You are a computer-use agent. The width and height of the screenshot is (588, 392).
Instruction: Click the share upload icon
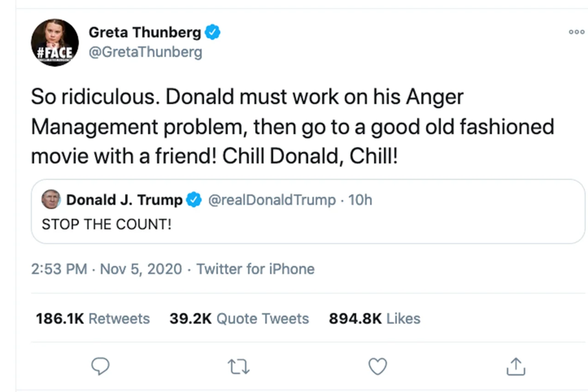515,366
